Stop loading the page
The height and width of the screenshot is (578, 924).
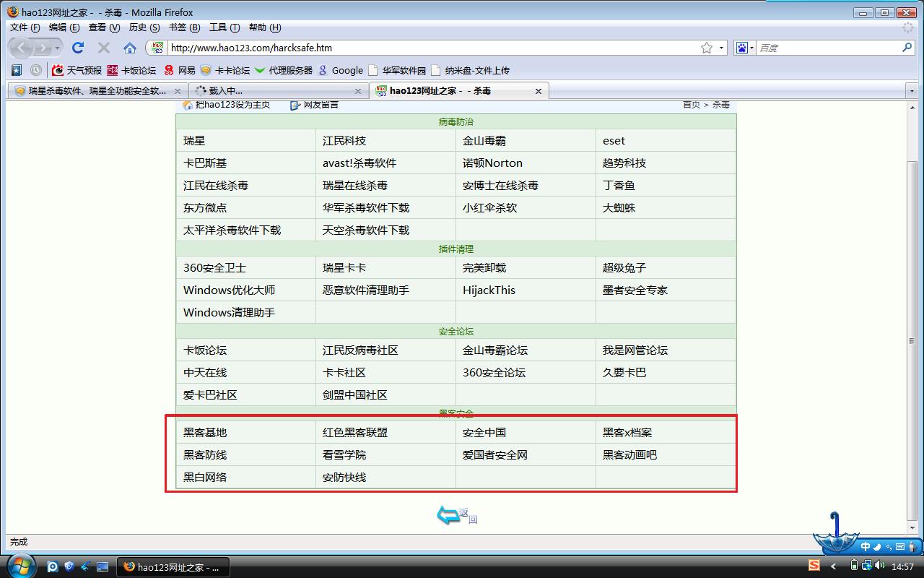pos(104,48)
